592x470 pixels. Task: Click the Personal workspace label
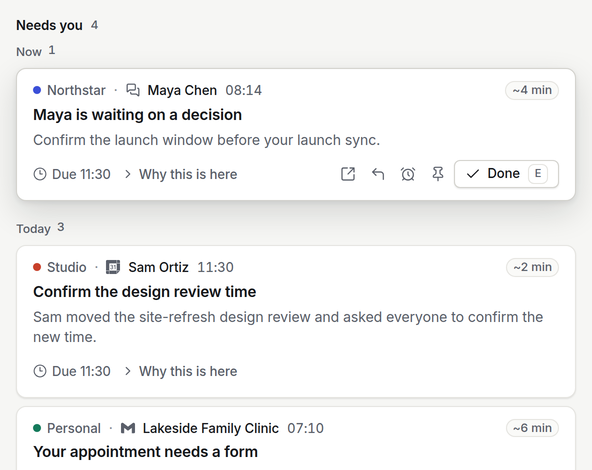point(74,428)
